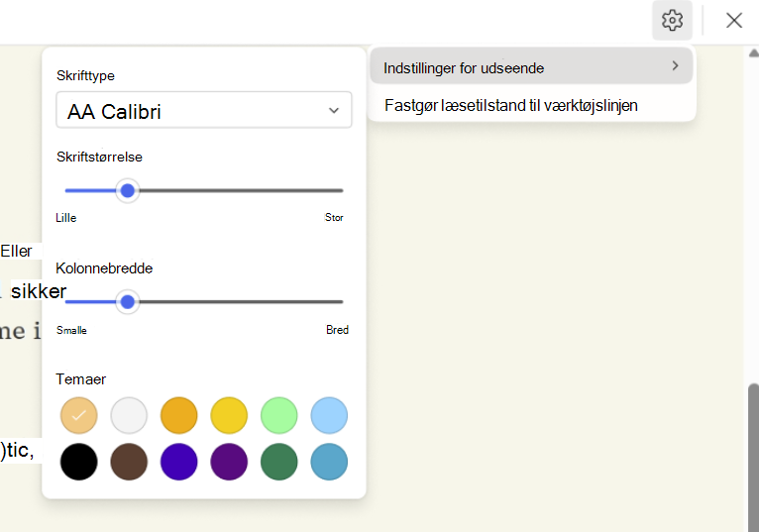Choose the dark green theme swatch
The width and height of the screenshot is (759, 532).
278,462
